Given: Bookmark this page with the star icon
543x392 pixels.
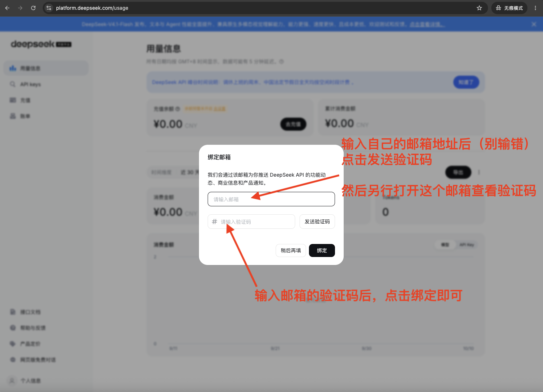Looking at the screenshot, I should [479, 8].
